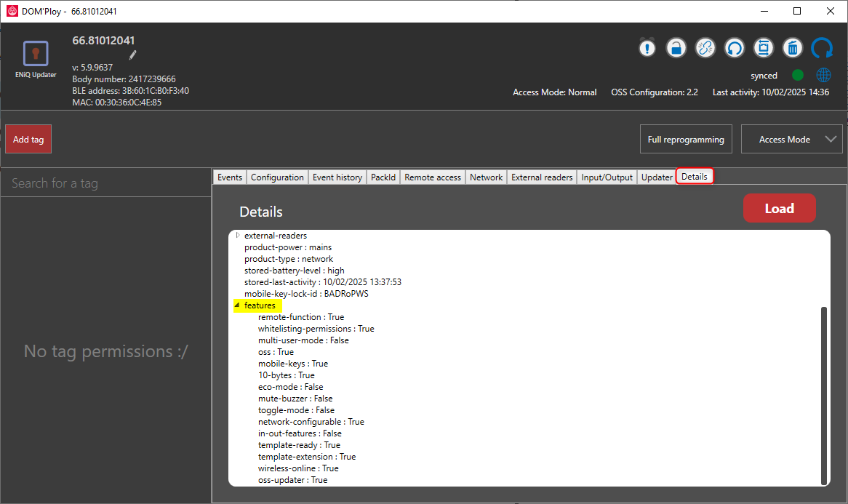Image resolution: width=848 pixels, height=504 pixels.
Task: Click the counter-clockwise restart arrow icon
Action: [x=735, y=48]
